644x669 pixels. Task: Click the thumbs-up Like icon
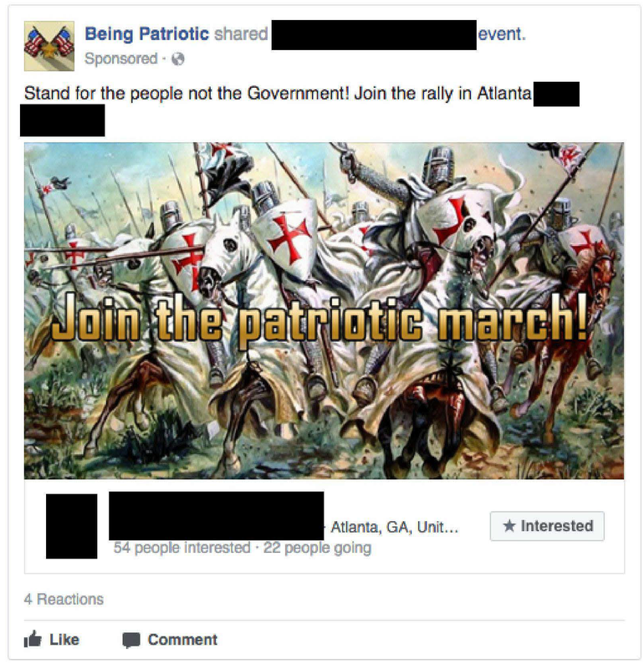coord(33,639)
